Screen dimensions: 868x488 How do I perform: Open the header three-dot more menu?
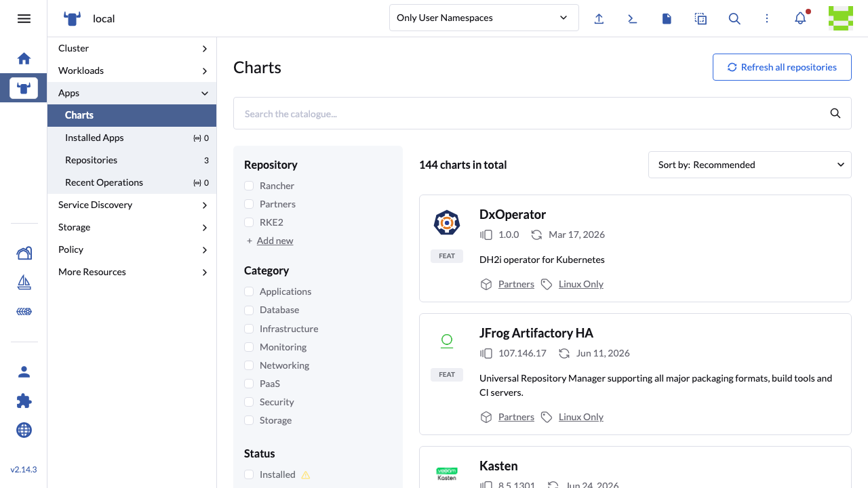(x=767, y=18)
